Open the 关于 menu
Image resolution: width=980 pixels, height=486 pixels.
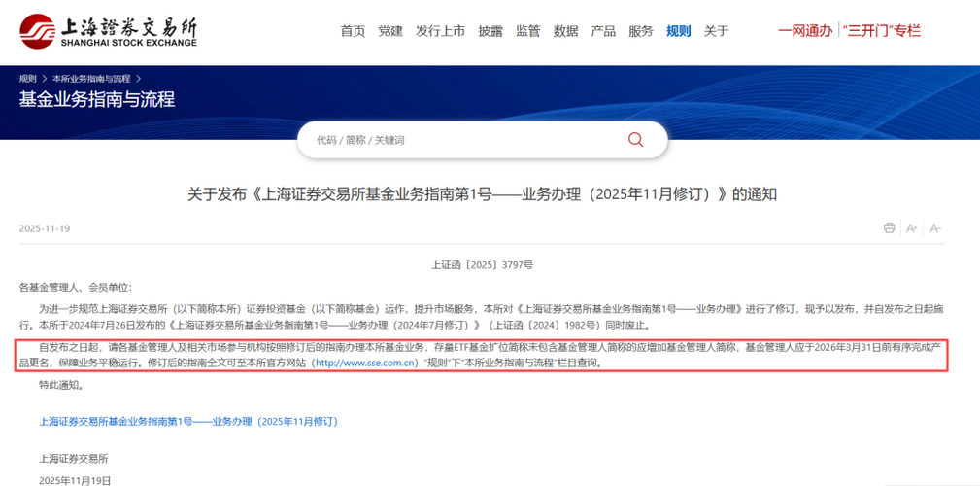pyautogui.click(x=716, y=31)
